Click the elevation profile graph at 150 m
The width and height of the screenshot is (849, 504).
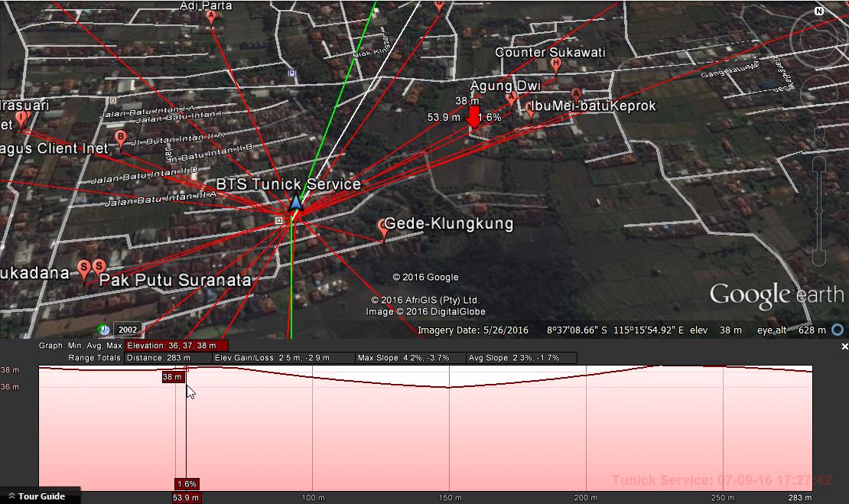point(449,429)
